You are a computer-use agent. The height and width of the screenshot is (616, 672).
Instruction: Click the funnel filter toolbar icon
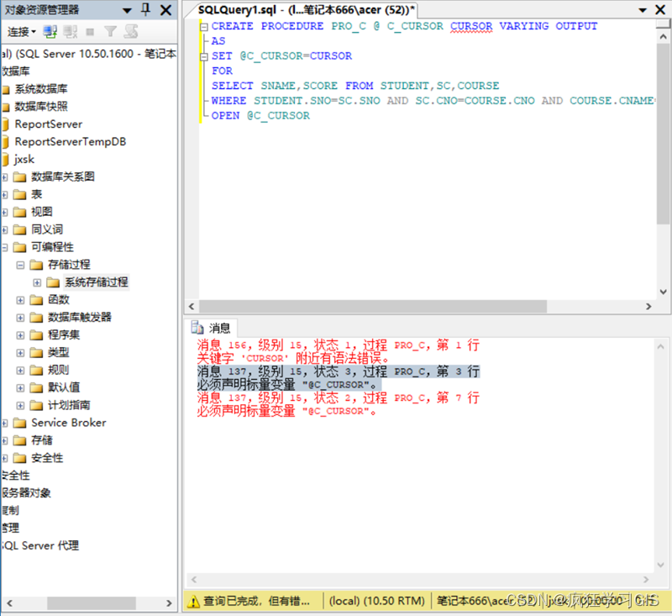[110, 31]
